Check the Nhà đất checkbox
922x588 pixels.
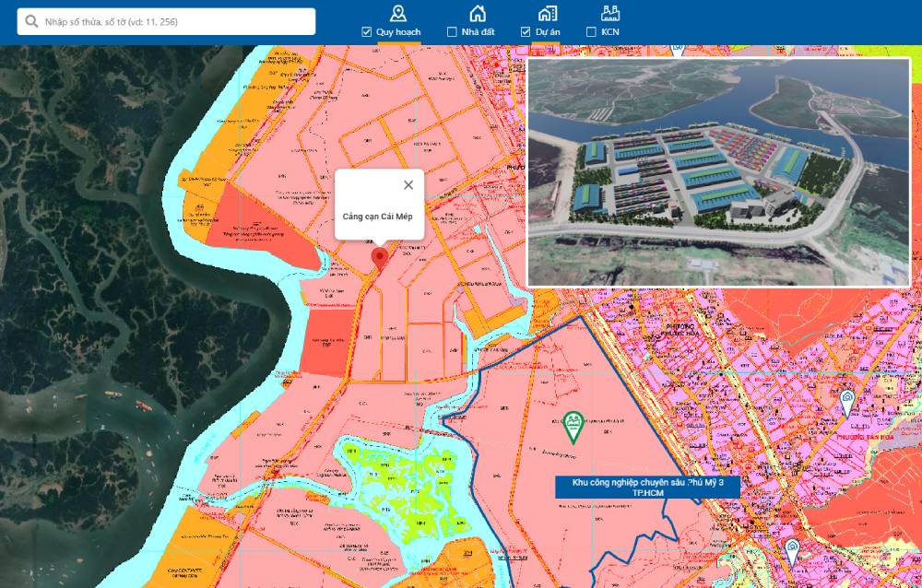pos(451,31)
